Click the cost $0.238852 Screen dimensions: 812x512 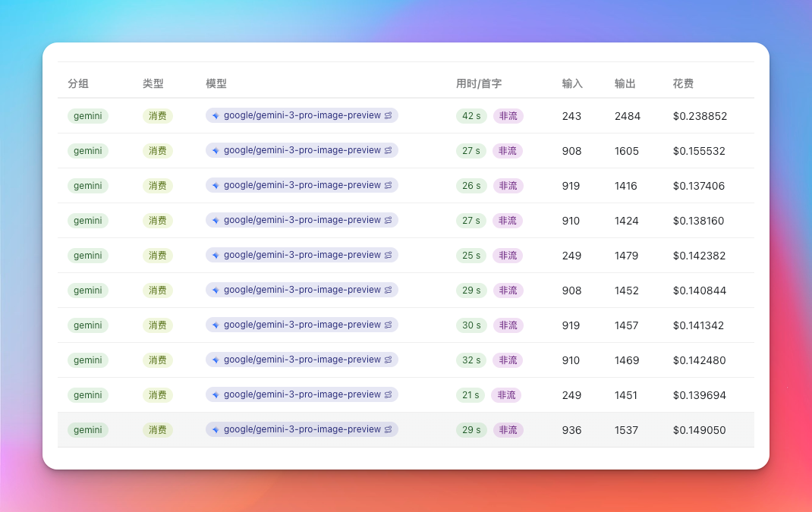pos(700,116)
